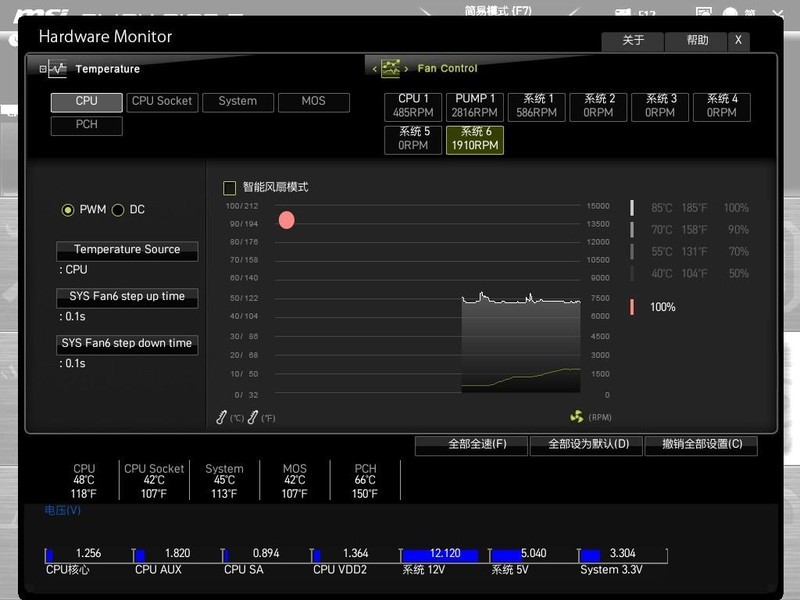
Task: Click the Celsius thermometer icon below graph
Action: [222, 417]
